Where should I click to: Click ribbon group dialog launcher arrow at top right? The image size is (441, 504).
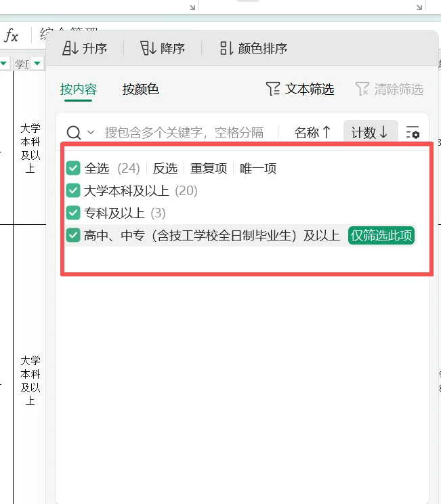[419, 7]
